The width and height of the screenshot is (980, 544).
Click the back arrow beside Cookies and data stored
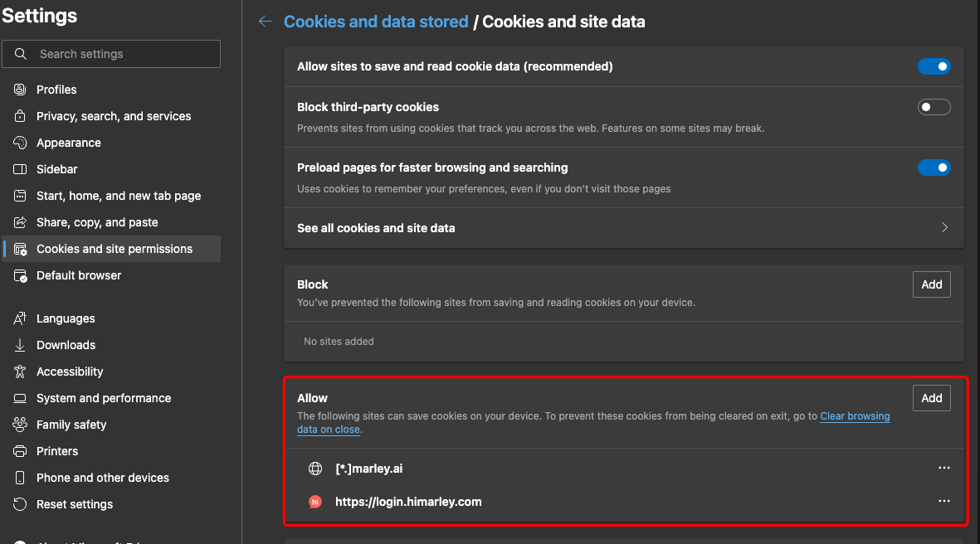coord(265,22)
